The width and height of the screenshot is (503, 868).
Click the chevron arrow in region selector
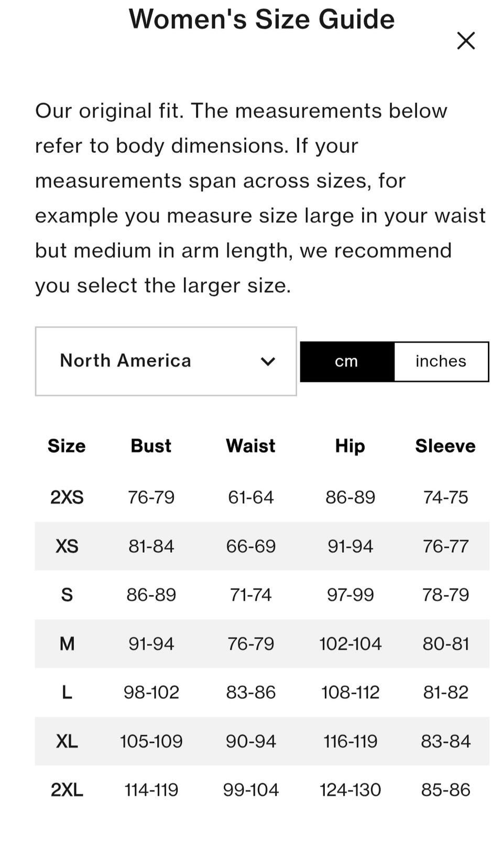[x=268, y=361]
